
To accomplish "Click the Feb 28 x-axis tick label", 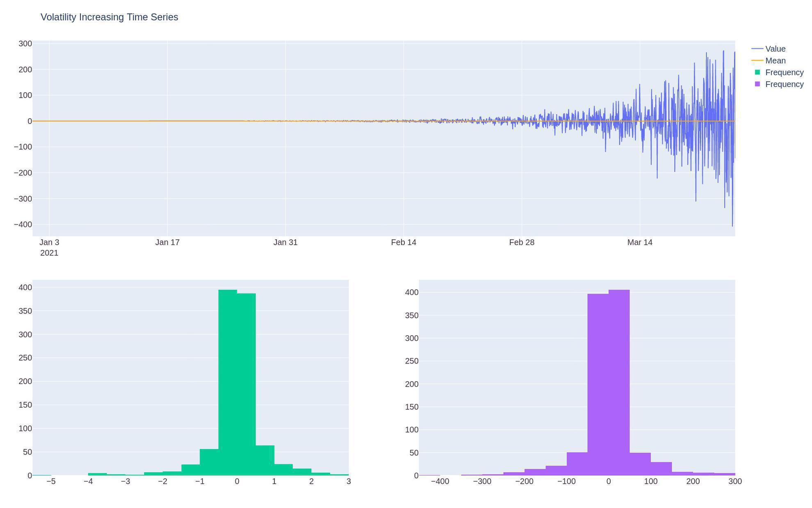I will [522, 242].
